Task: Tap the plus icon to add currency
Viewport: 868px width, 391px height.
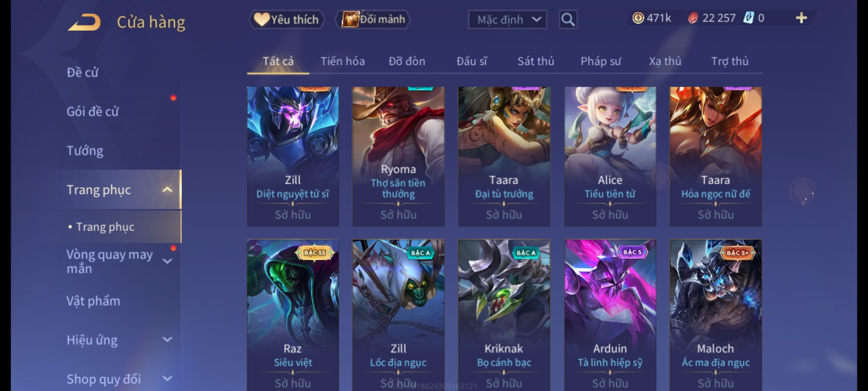Action: [x=801, y=18]
